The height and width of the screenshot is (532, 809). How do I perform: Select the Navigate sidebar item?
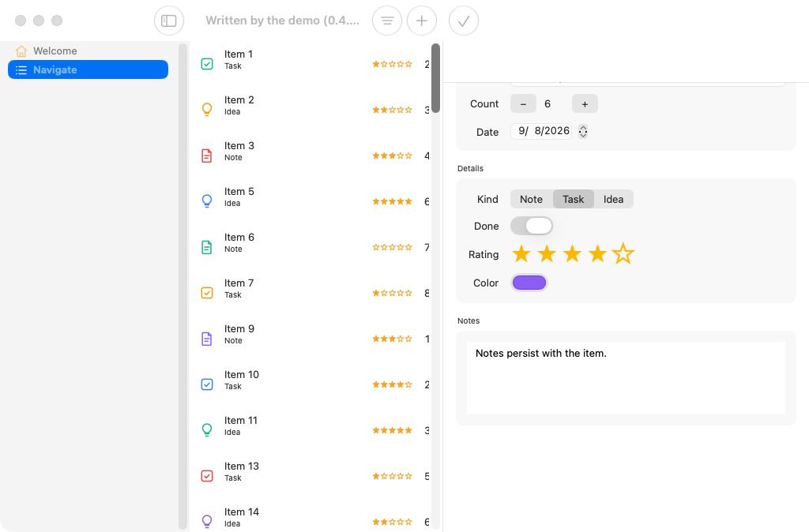(x=88, y=69)
